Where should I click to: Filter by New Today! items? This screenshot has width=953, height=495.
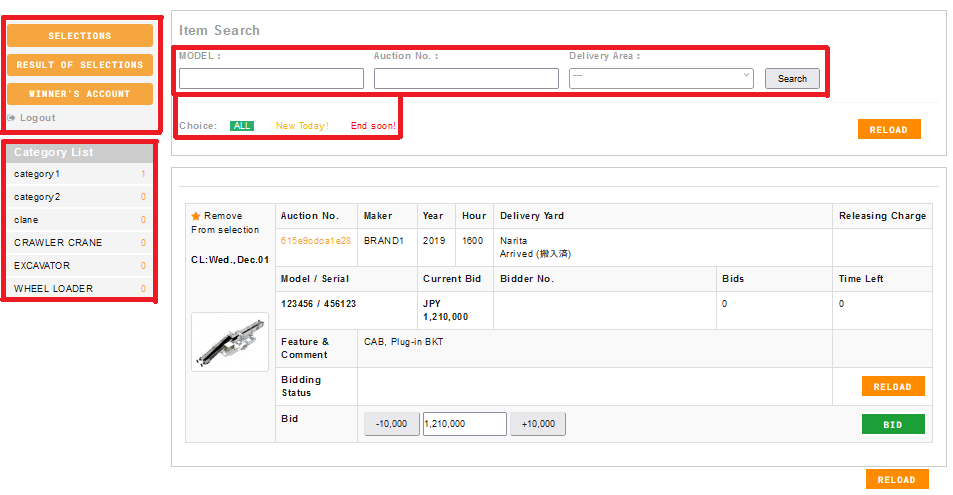(x=302, y=126)
